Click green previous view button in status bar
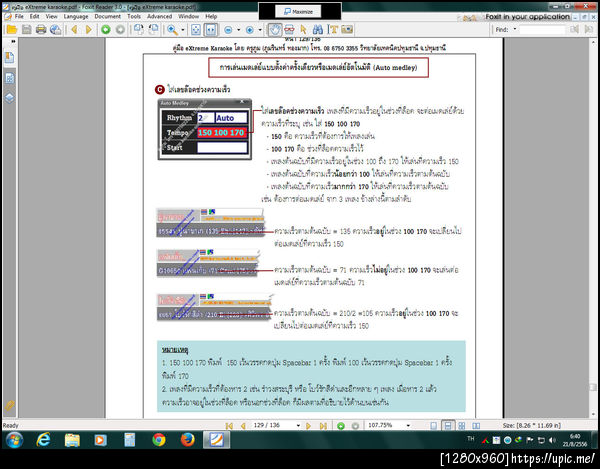600x469 pixels. (341, 426)
